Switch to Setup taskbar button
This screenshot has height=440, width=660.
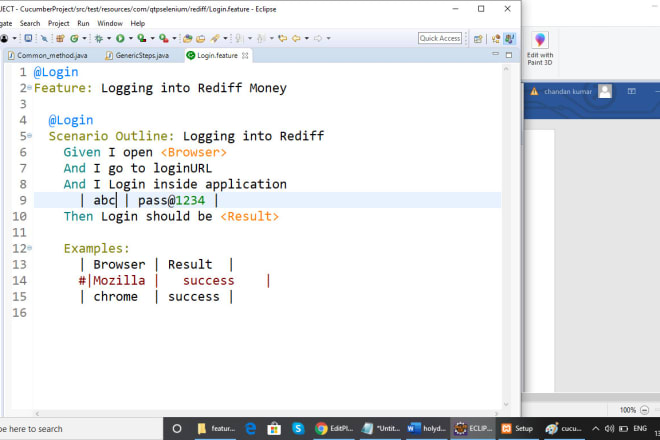click(x=517, y=429)
